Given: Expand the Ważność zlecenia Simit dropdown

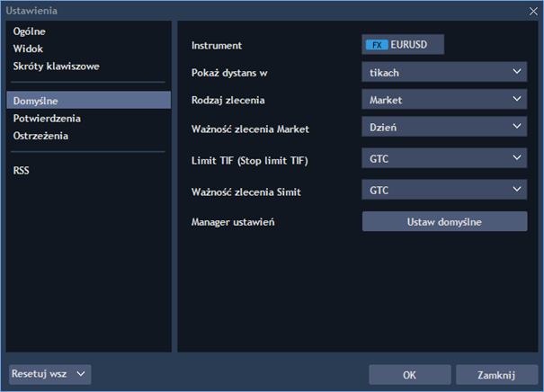Looking at the screenshot, I should (444, 190).
